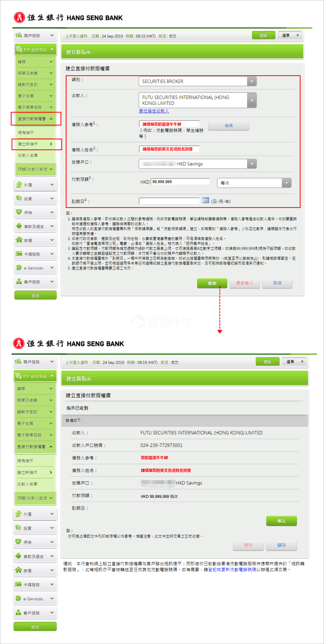Click the 保險 heart icon on the confirmation page
Screen dimensions: 324x644
pos(18,542)
